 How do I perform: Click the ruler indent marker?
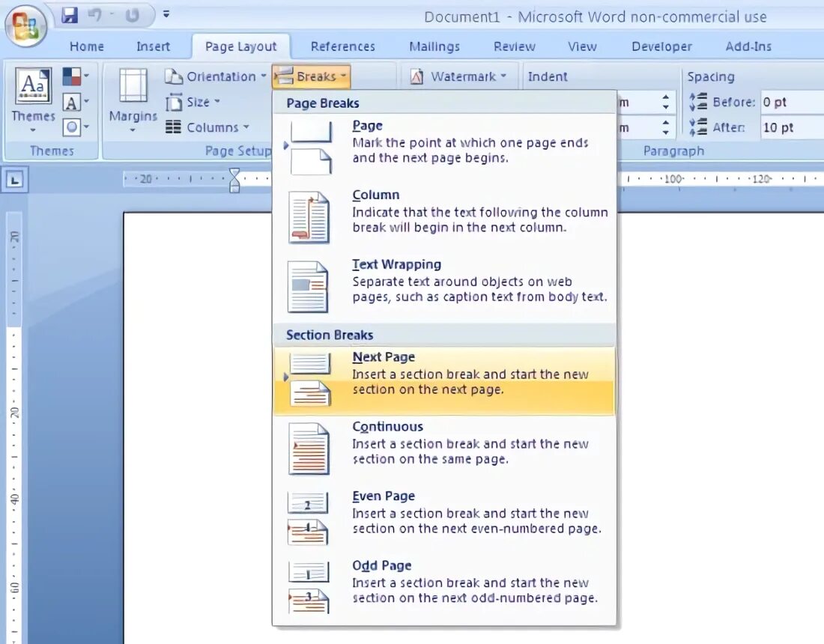pyautogui.click(x=234, y=180)
